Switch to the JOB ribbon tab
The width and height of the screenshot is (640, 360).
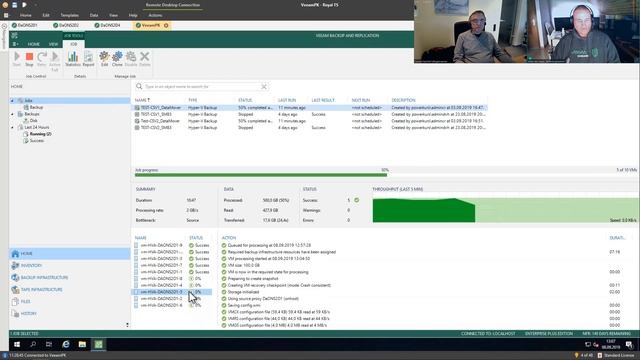pos(73,44)
